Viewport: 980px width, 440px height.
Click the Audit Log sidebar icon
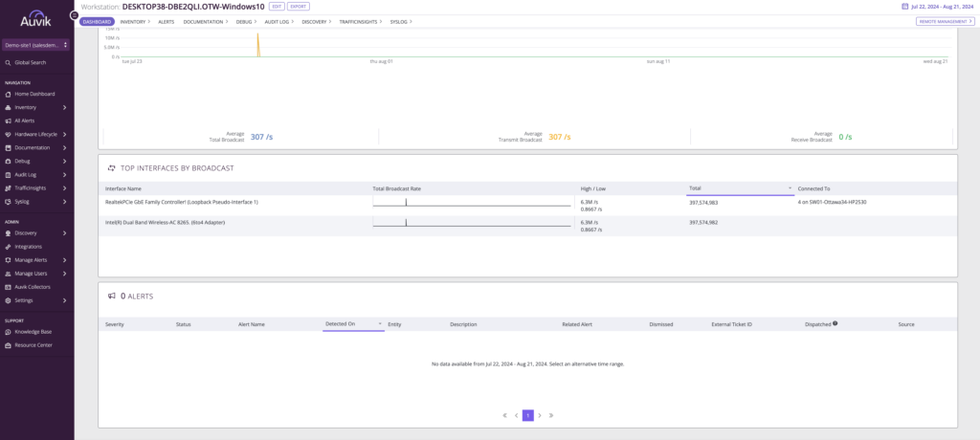(8, 175)
